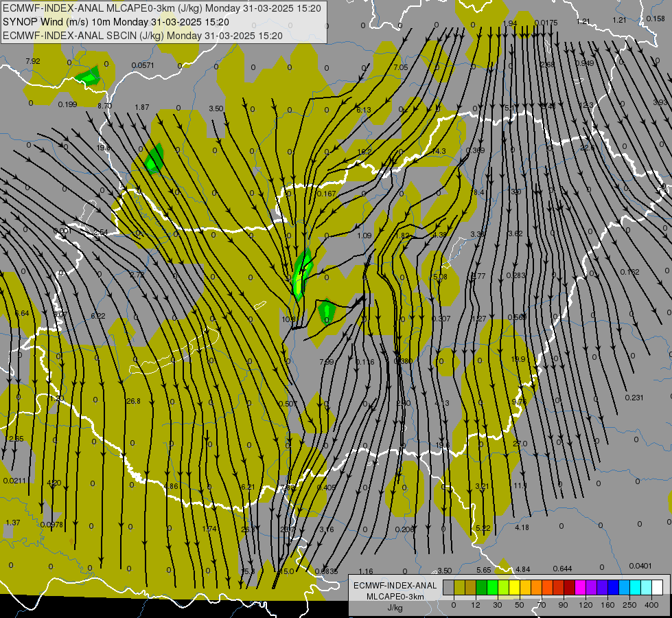Click the value '0.231' on the map
Screen dimensions: 672x618
[634, 398]
